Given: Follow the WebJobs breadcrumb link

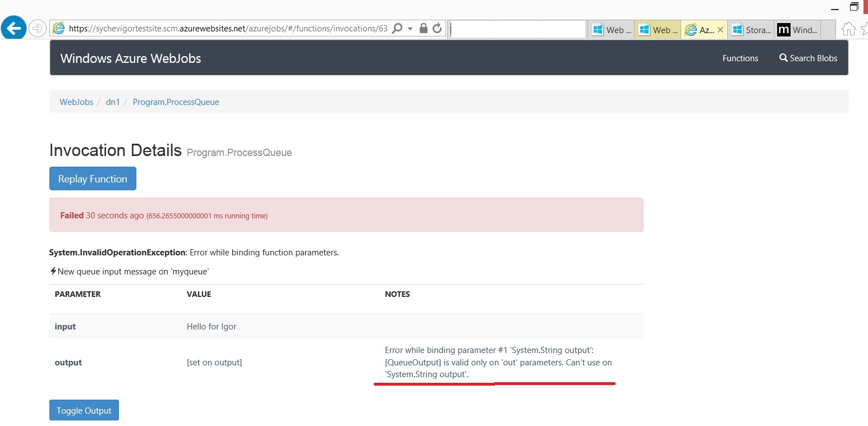Looking at the screenshot, I should click(x=76, y=102).
